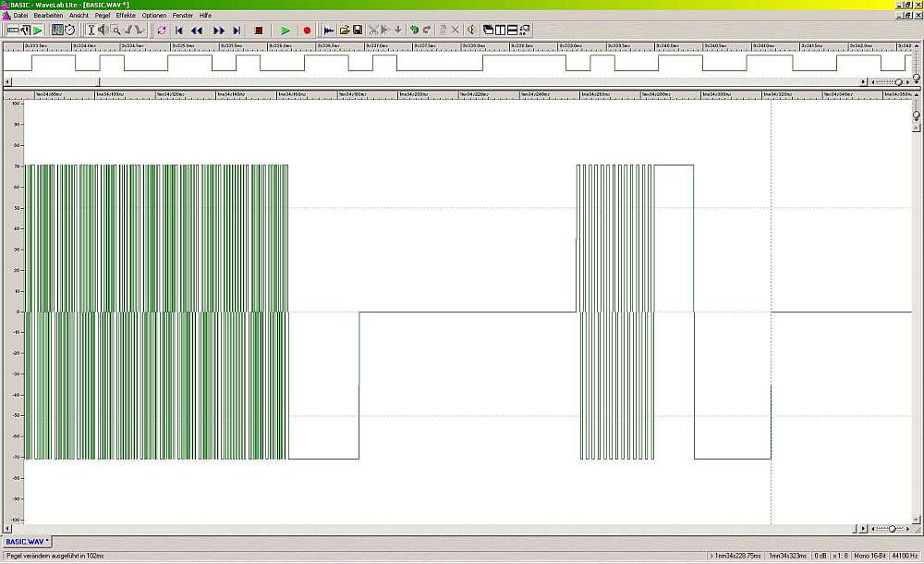Open the Pegel menu

(x=103, y=16)
